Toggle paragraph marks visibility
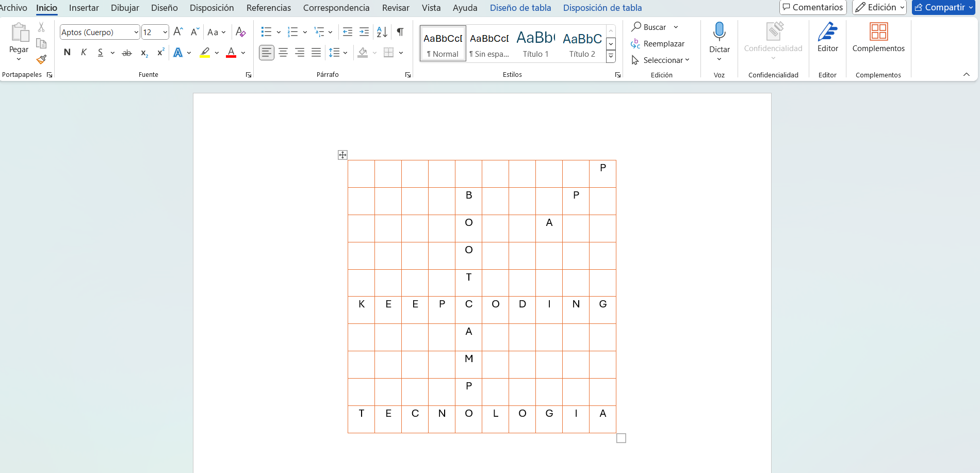Image resolution: width=980 pixels, height=473 pixels. coord(400,32)
